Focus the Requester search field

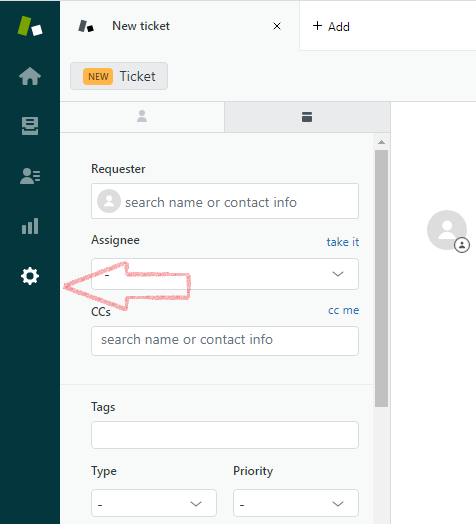225,201
